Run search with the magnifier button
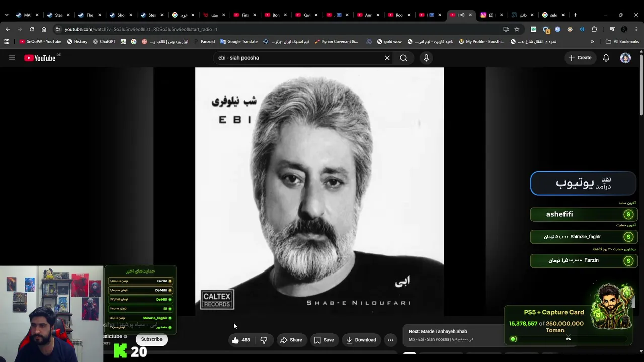The width and height of the screenshot is (644, 362). click(x=404, y=58)
